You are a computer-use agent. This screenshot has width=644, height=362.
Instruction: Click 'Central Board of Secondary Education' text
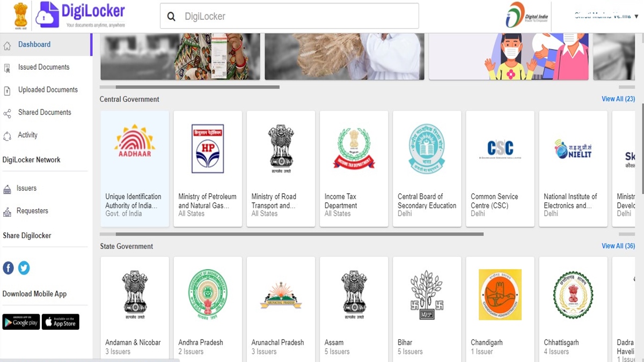coord(427,201)
